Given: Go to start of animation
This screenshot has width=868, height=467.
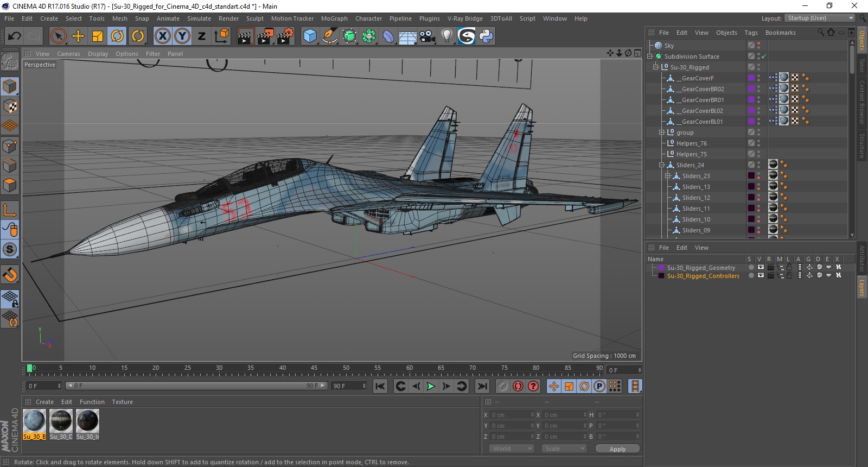Looking at the screenshot, I should [x=380, y=386].
